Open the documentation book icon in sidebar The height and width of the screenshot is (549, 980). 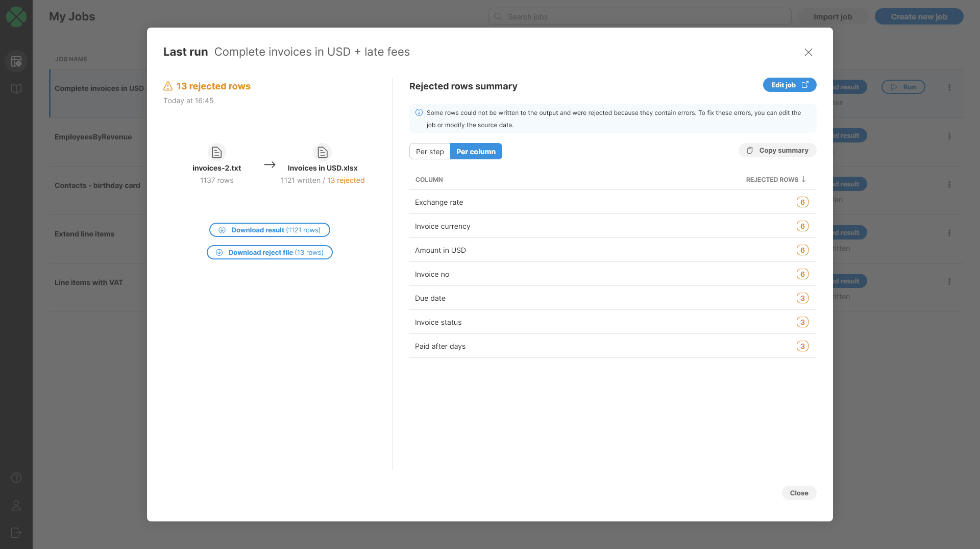click(16, 89)
